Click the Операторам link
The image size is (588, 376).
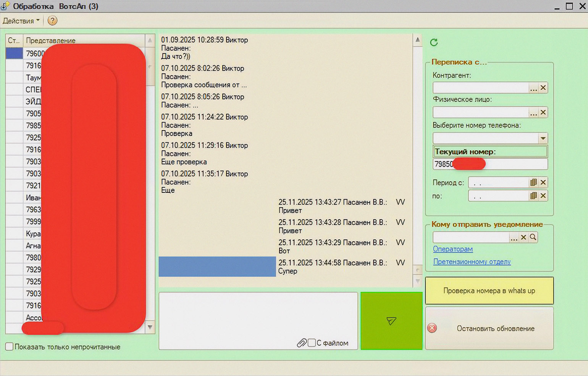pos(452,249)
